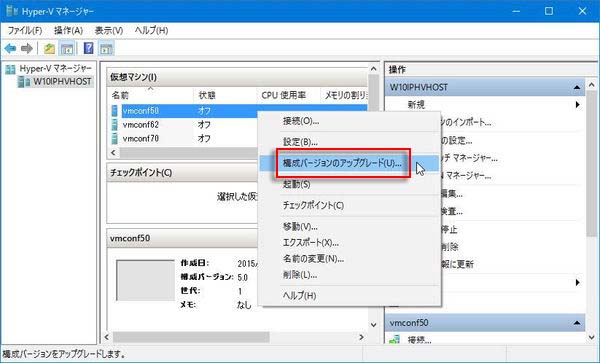Collapse the vmconf50 actions section
The height and width of the screenshot is (363, 600).
(x=577, y=323)
